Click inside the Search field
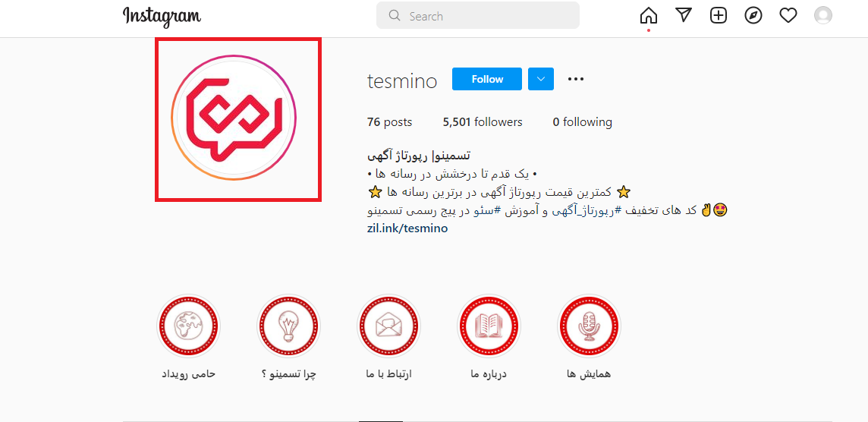 [x=478, y=15]
